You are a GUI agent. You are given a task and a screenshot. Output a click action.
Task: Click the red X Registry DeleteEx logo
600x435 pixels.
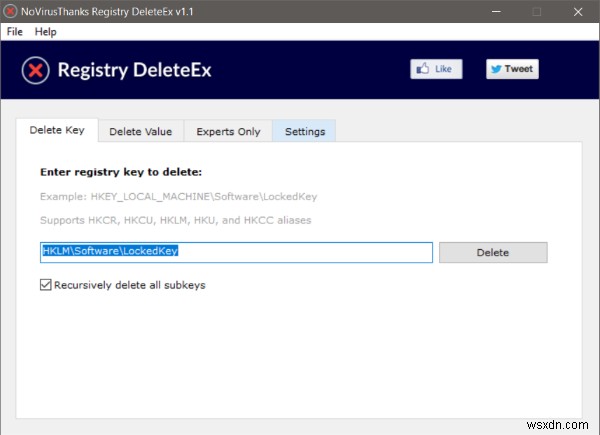point(35,70)
